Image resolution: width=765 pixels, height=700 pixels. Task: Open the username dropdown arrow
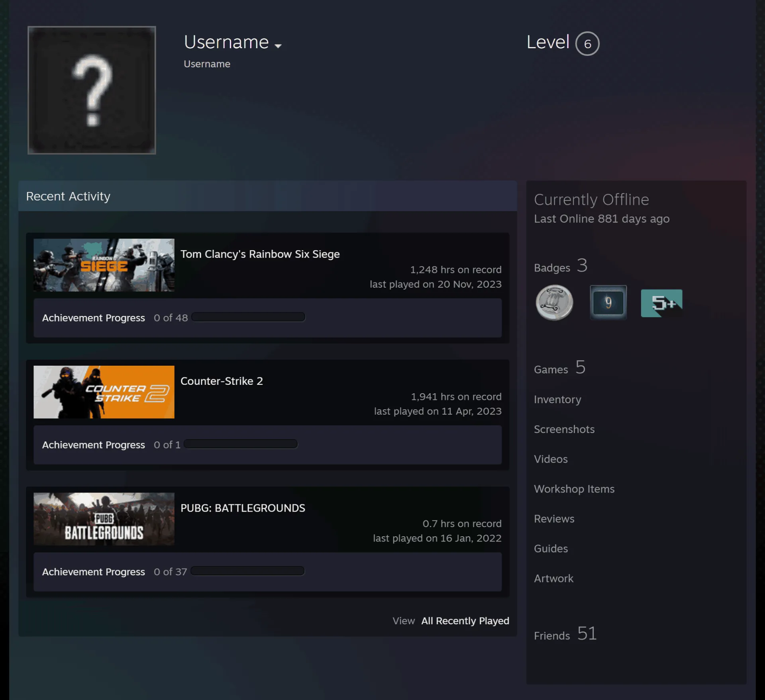[278, 46]
